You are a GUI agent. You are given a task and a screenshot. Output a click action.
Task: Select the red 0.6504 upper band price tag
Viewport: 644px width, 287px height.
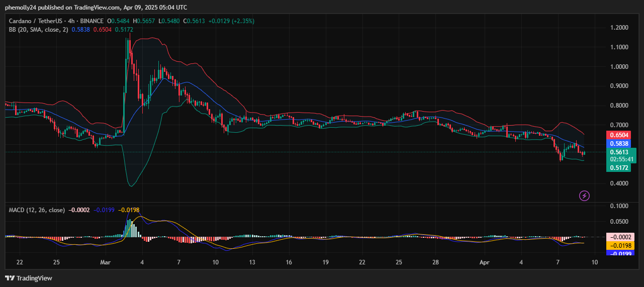pos(618,135)
